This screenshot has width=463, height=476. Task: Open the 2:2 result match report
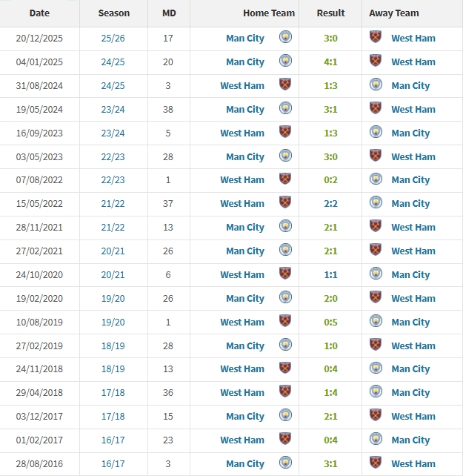point(330,203)
